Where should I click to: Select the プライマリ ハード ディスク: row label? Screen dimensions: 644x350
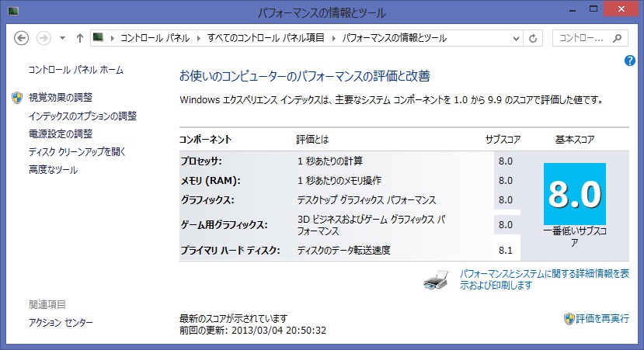tap(231, 250)
